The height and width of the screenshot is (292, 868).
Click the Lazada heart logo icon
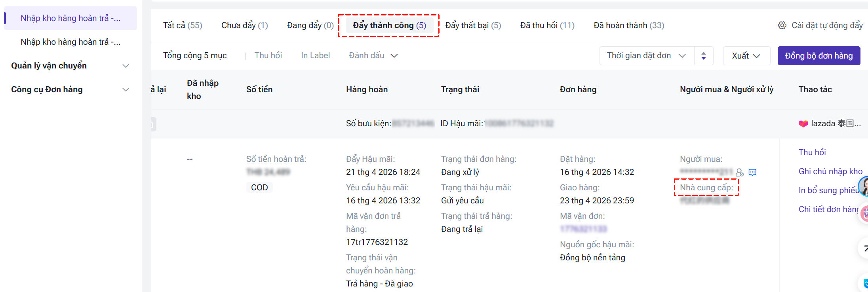tap(803, 124)
